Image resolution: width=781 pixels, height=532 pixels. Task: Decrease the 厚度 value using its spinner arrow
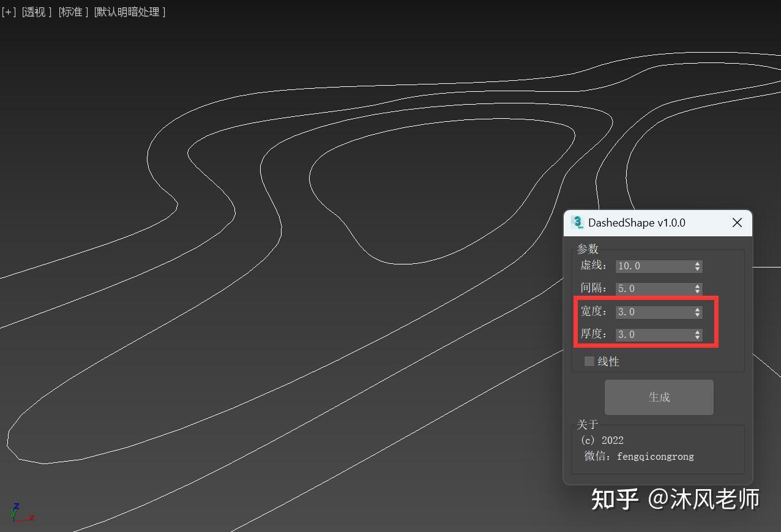697,337
